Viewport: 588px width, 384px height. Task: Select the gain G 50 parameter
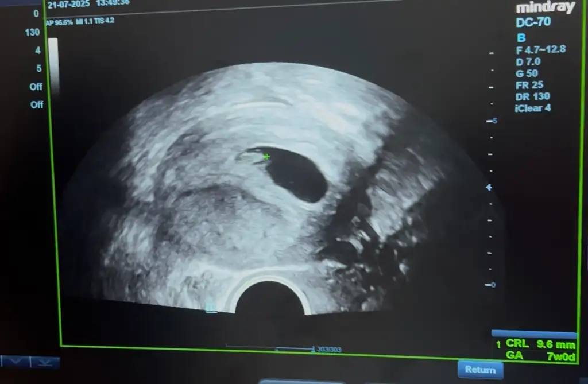click(527, 73)
